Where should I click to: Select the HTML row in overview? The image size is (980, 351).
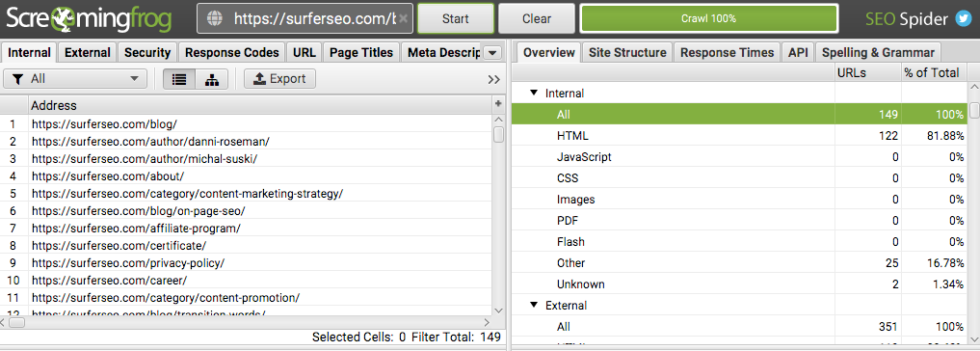click(x=739, y=136)
